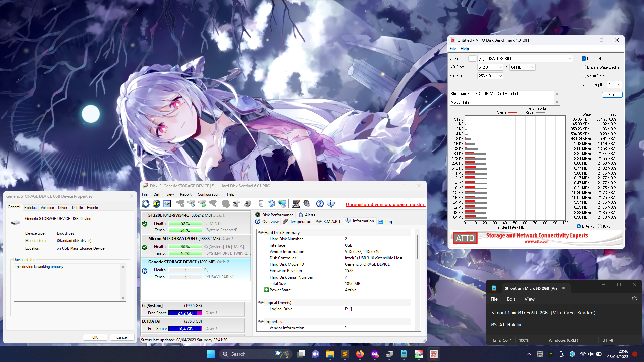This screenshot has height=362, width=644.
Task: Click unknown health icon for Generic STORAGE DEVICE
Action: (x=145, y=271)
